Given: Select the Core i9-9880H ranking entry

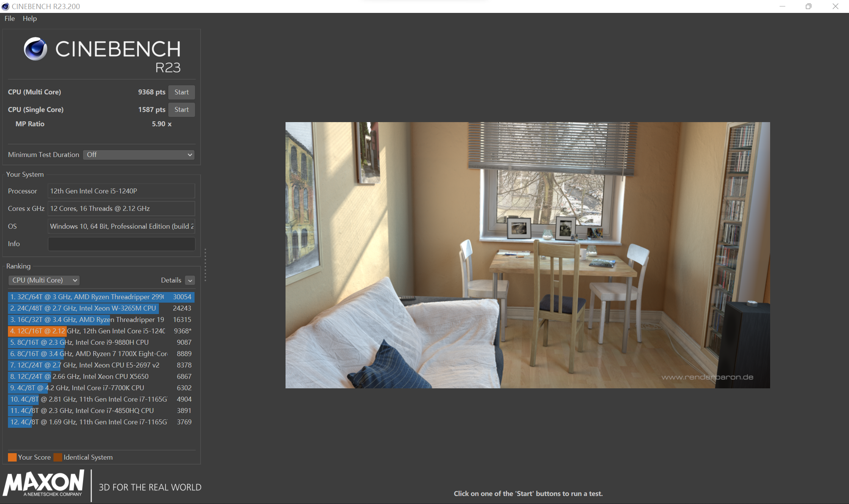Looking at the screenshot, I should [101, 342].
